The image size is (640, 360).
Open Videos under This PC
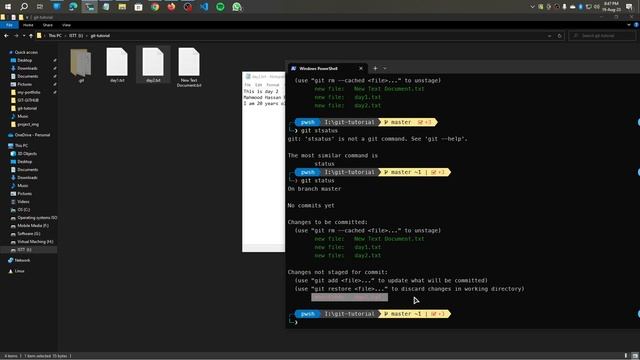(x=23, y=202)
